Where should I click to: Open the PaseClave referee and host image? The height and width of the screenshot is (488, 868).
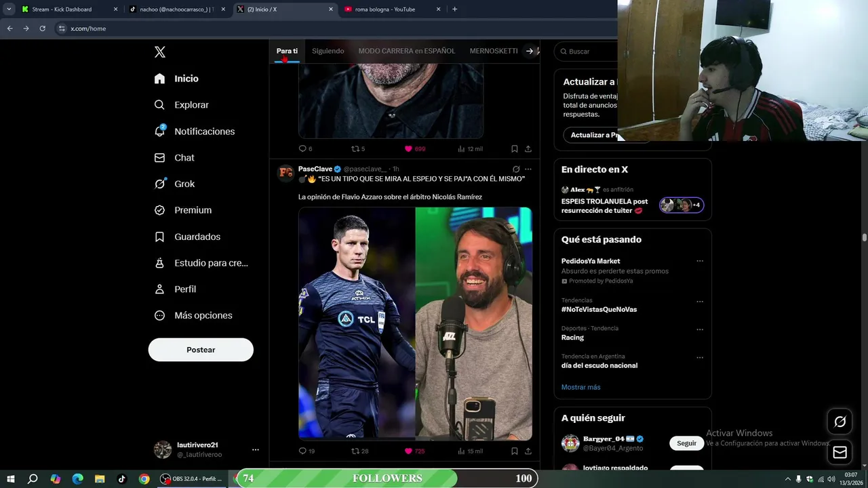[x=415, y=323]
